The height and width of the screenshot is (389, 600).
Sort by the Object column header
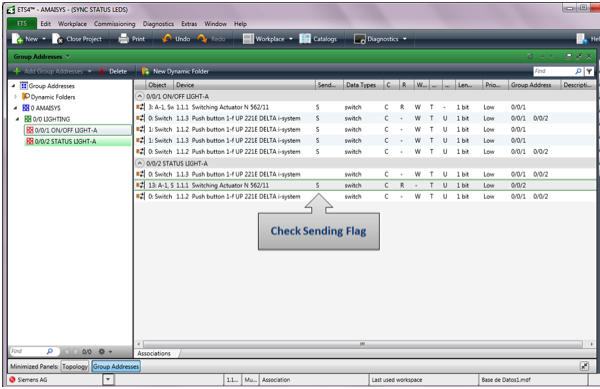coord(159,85)
